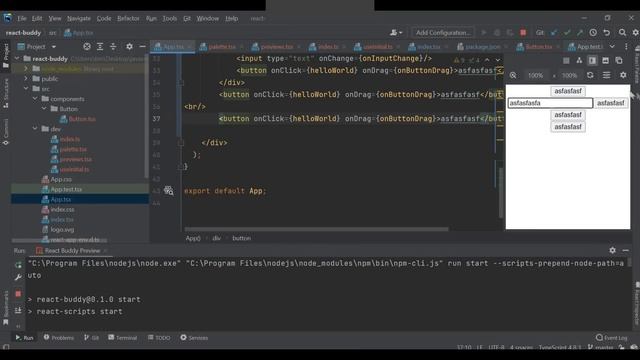Click Scroll to End icon in Run panel
640x360 pixels.
(x=18, y=311)
